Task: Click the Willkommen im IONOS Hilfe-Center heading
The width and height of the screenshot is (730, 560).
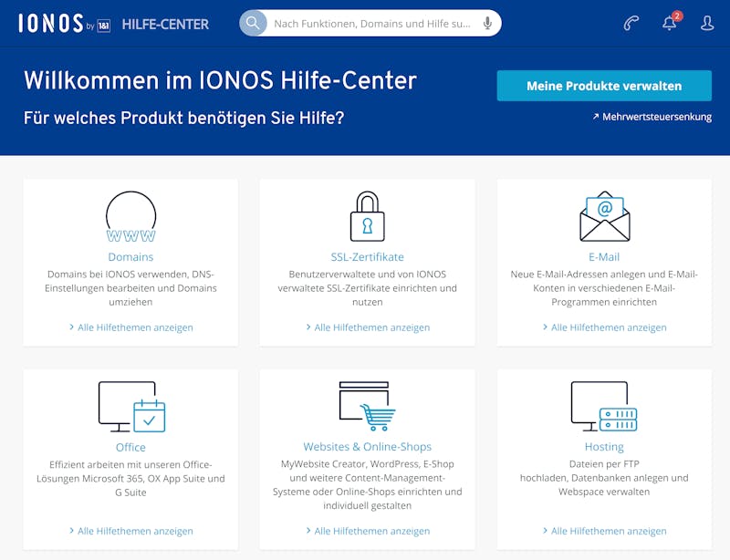Action: 220,80
